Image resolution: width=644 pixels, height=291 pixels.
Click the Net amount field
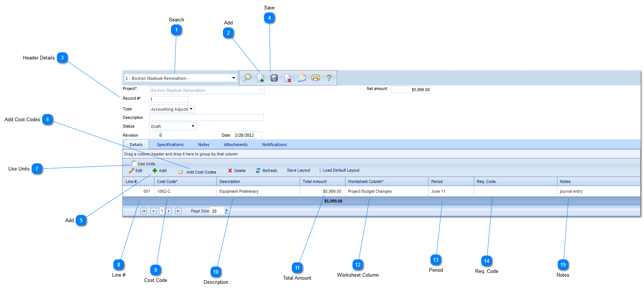(x=411, y=90)
